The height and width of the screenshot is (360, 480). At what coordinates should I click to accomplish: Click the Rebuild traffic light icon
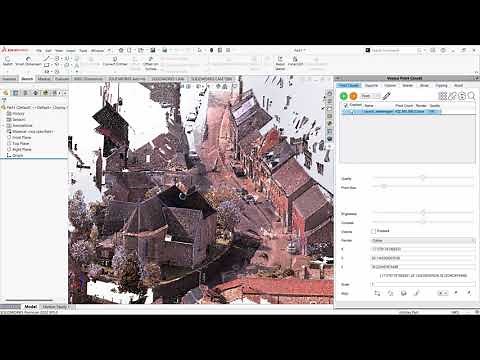(x=211, y=50)
